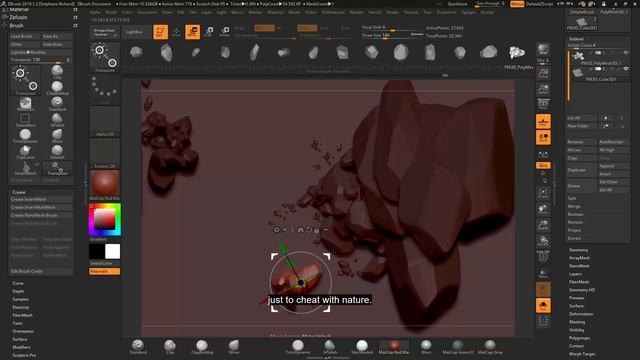Image resolution: width=640 pixels, height=360 pixels.
Task: Click the gizmo reset orientation icon
Action: point(309,230)
